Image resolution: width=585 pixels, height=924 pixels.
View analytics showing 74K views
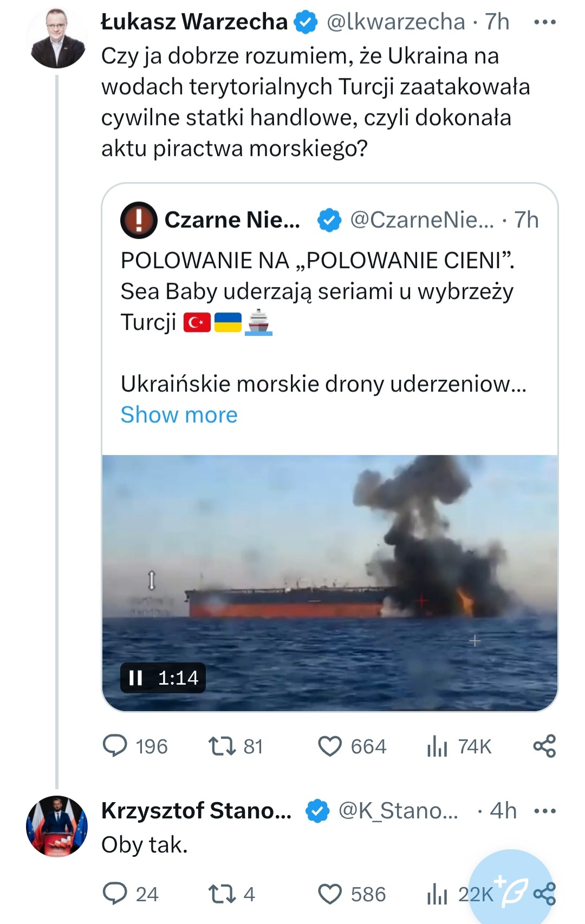437,746
